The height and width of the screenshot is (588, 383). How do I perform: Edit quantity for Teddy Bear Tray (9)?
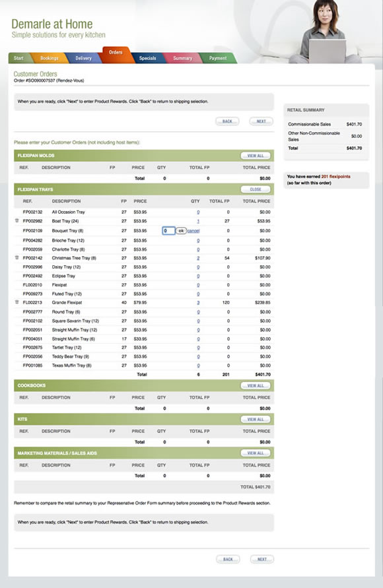pos(198,356)
